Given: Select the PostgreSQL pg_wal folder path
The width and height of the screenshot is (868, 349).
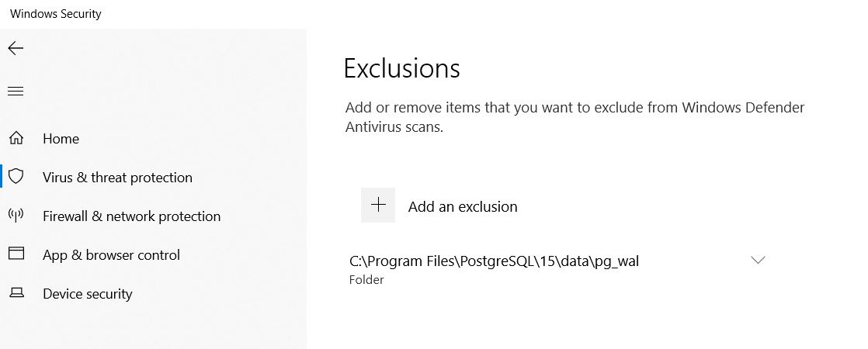Looking at the screenshot, I should pos(494,261).
